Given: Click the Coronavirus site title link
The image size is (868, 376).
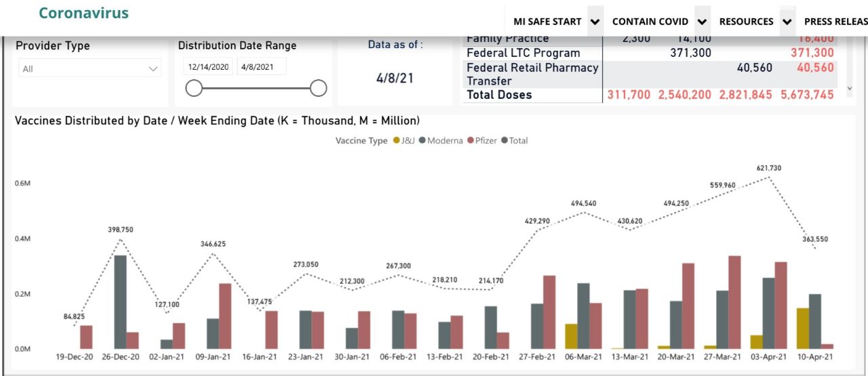Looking at the screenshot, I should (83, 13).
